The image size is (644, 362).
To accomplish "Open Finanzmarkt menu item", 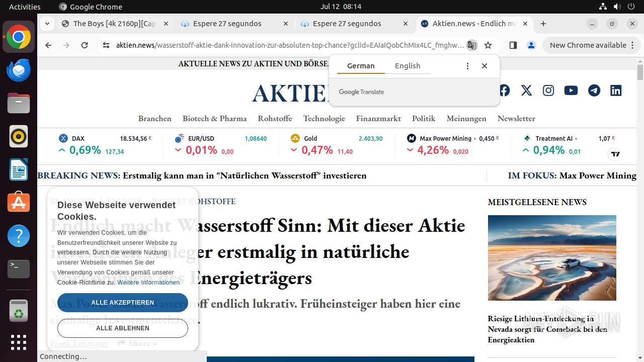I will (378, 119).
